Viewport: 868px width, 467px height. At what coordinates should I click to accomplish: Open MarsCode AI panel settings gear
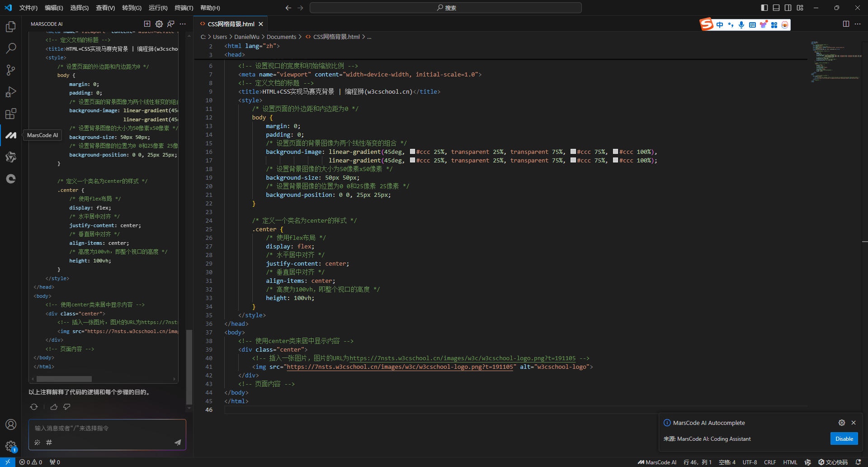(159, 24)
